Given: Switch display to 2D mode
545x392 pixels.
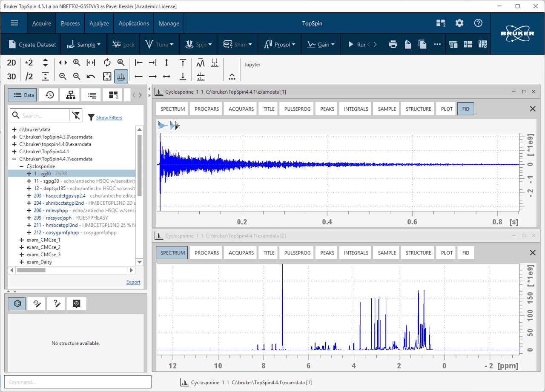Looking at the screenshot, I should click(x=11, y=63).
